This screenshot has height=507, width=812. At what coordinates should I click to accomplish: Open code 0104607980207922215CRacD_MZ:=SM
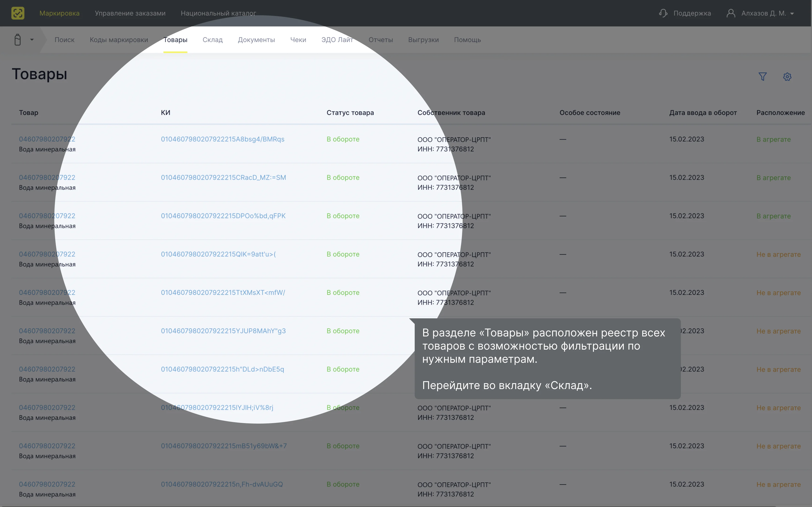(223, 177)
